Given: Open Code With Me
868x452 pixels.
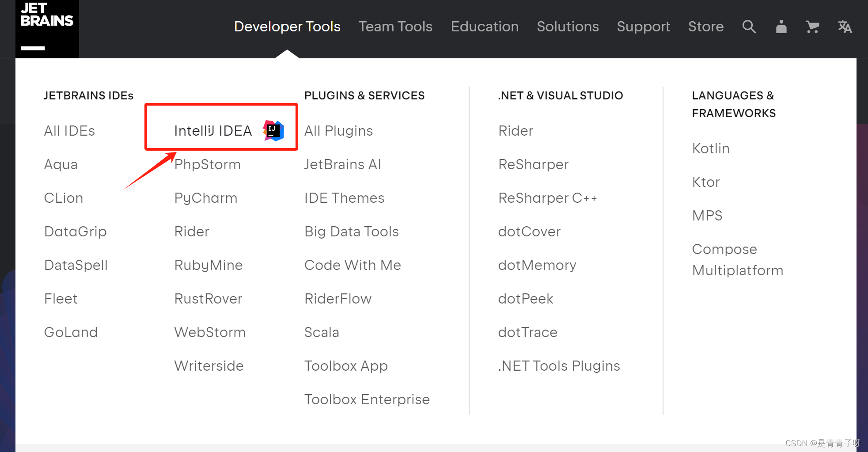Looking at the screenshot, I should tap(353, 265).
